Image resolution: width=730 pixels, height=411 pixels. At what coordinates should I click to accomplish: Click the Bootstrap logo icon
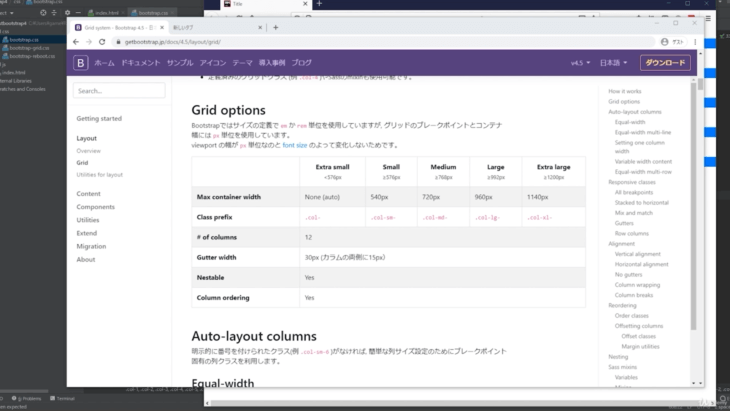click(x=81, y=63)
